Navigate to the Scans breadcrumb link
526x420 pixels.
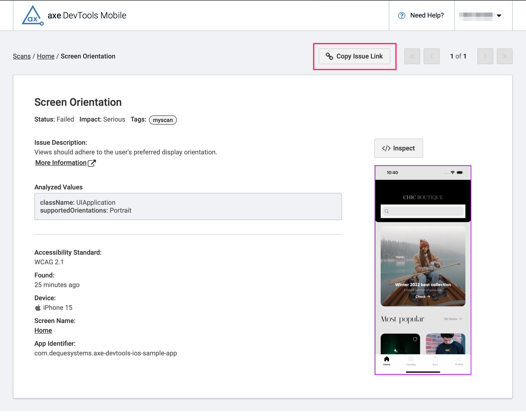(x=22, y=56)
